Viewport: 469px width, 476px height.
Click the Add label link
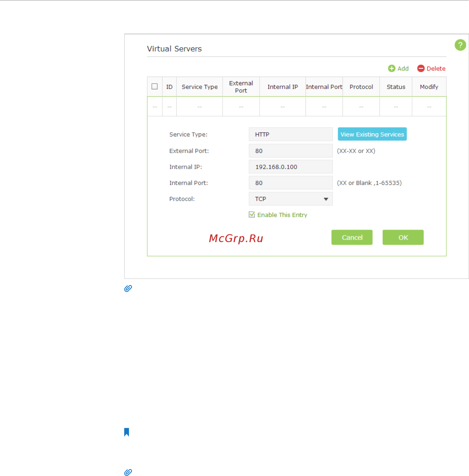click(x=403, y=68)
